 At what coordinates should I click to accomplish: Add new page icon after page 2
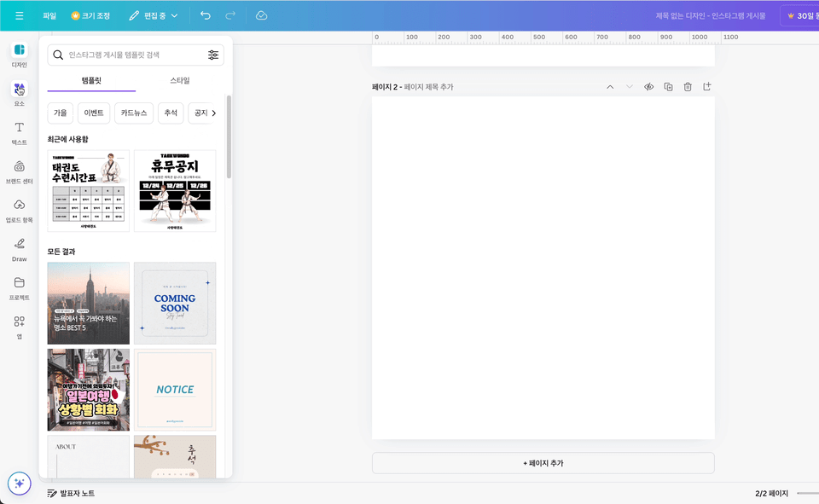706,87
